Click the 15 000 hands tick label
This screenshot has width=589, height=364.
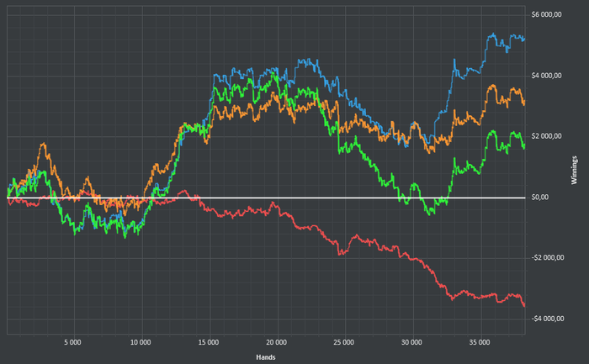pos(209,342)
